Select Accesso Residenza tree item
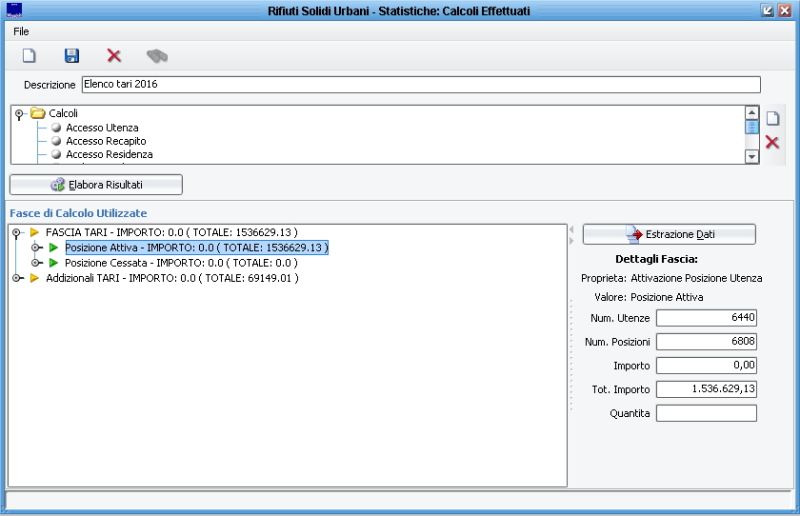Image resolution: width=800 pixels, height=516 pixels. 109,154
